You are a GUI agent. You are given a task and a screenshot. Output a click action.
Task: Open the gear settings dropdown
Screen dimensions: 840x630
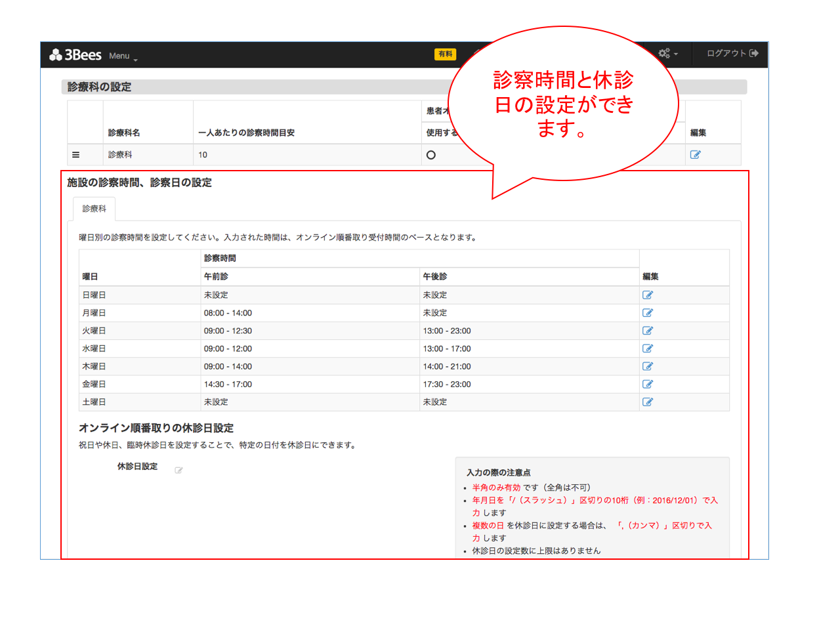click(x=668, y=54)
